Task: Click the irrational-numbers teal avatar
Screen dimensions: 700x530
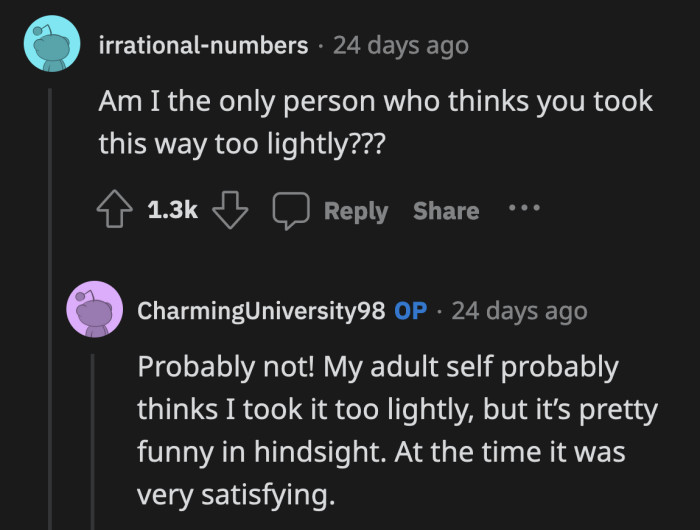Action: [51, 45]
